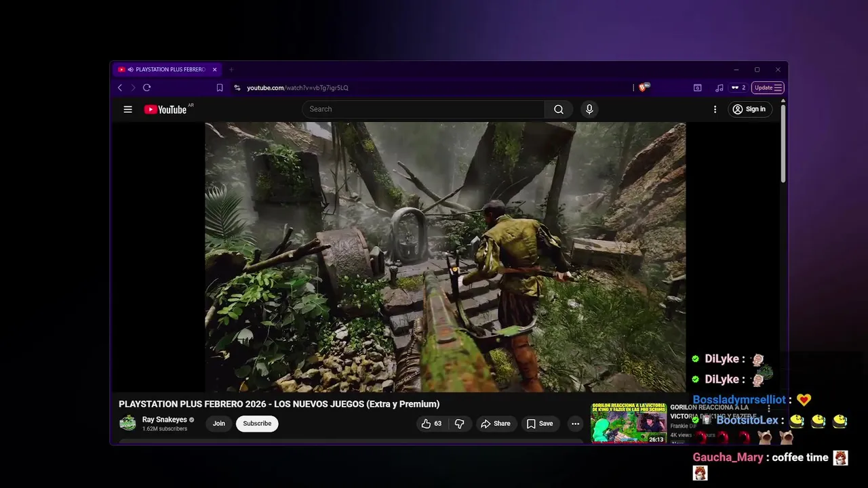Close the PLAYSTATION PLUS FEBRERO tab
868x488 pixels.
[214, 69]
